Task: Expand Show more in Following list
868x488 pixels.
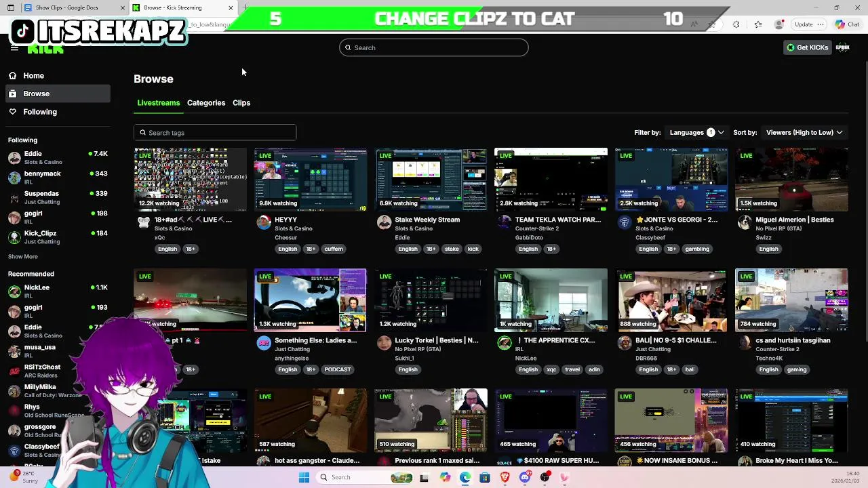Action: point(23,257)
